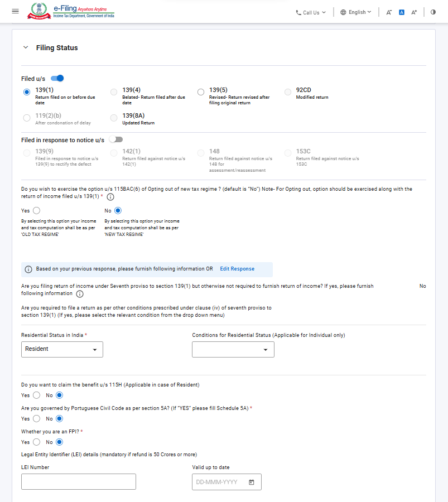Select 139(5) Revised return radio button
This screenshot has width=448, height=502.
[x=201, y=92]
